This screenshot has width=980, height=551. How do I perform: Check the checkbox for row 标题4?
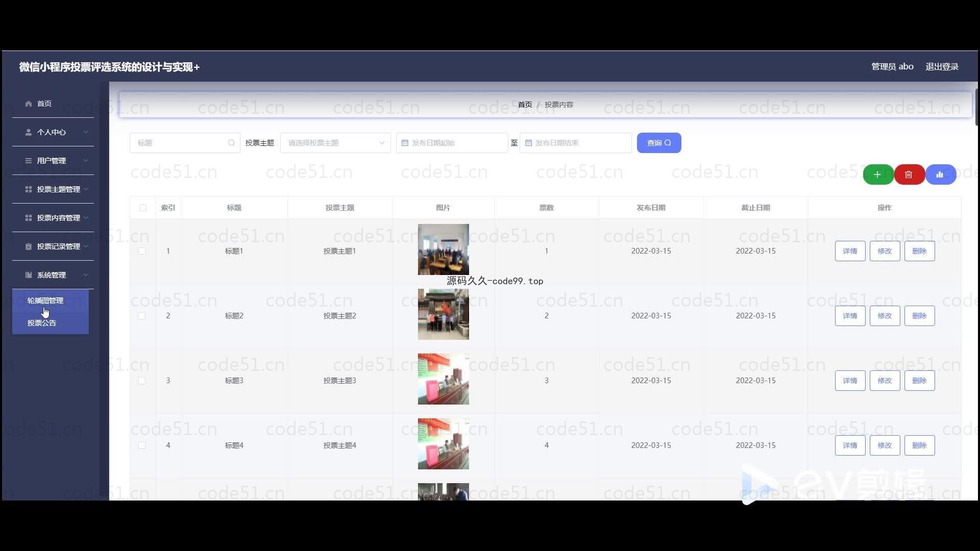(142, 445)
